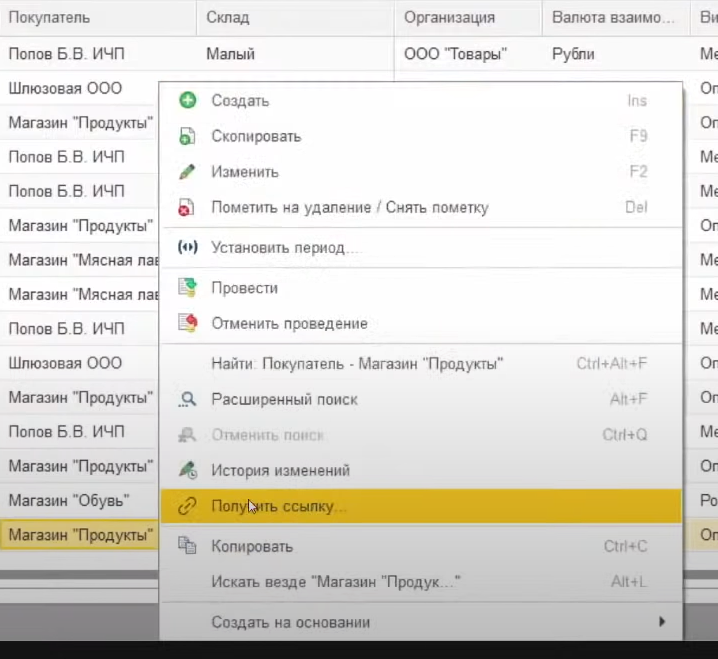Select Пометить на удаление / Снять пометку
The width and height of the screenshot is (718, 659).
(x=421, y=207)
